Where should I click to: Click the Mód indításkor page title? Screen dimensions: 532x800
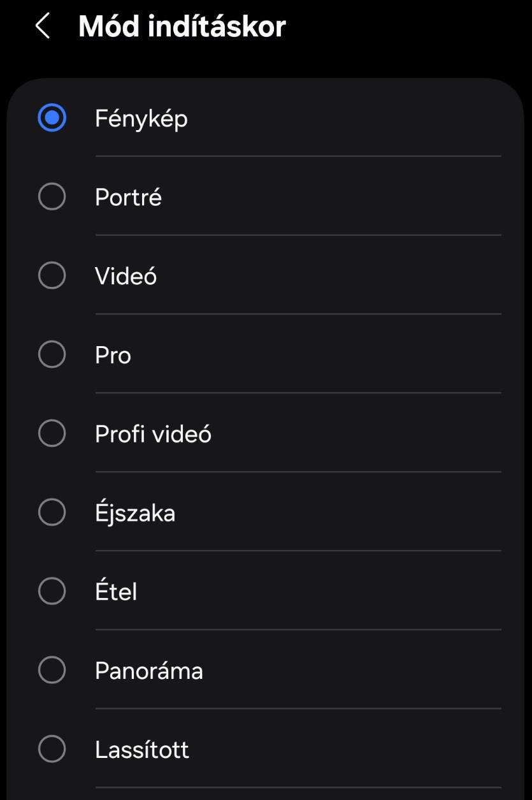(182, 27)
